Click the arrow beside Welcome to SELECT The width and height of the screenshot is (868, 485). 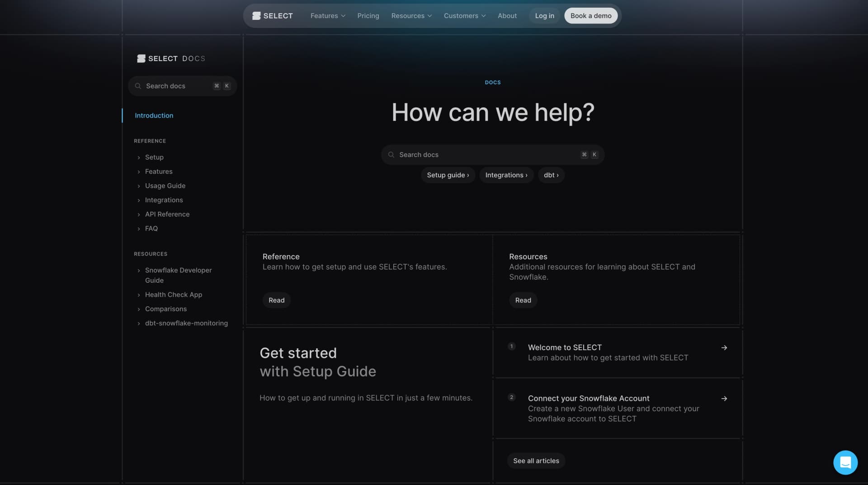click(x=724, y=347)
